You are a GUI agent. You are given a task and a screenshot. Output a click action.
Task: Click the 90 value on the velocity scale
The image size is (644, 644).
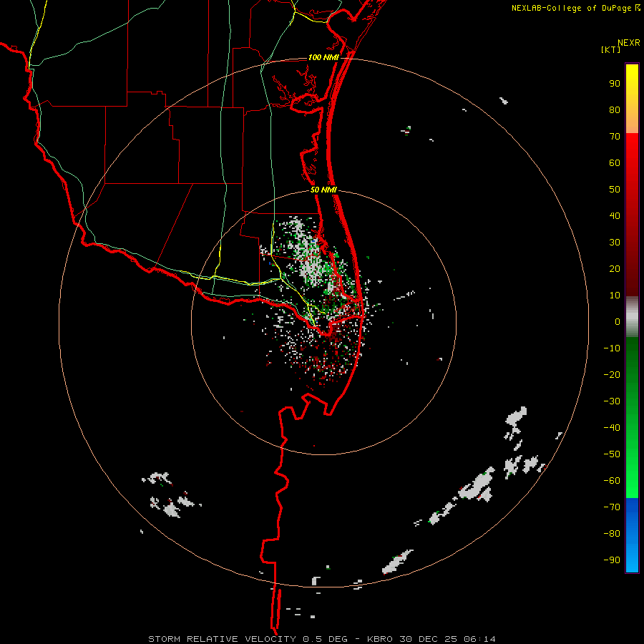click(x=615, y=84)
